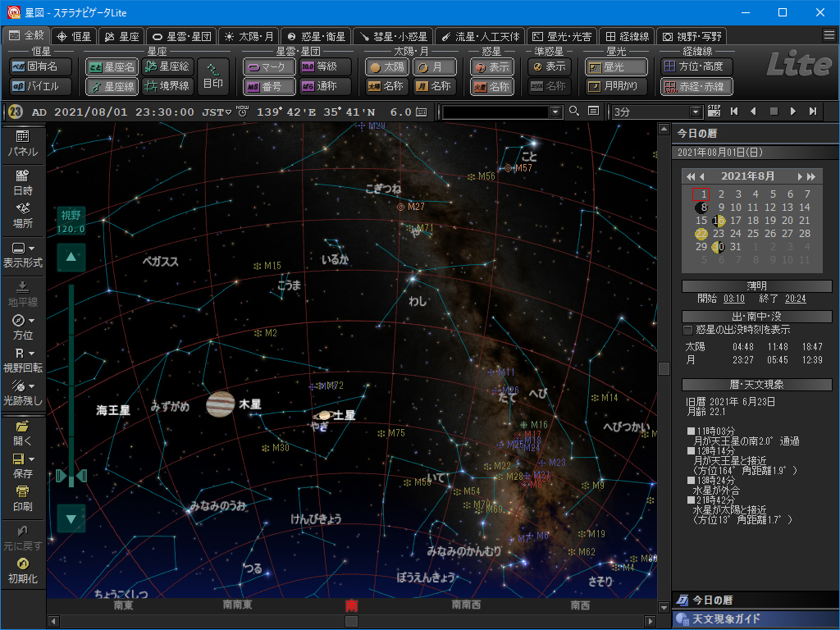This screenshot has width=840, height=630.
Task: Reset view with the 初期化 icon
Action: (x=22, y=569)
